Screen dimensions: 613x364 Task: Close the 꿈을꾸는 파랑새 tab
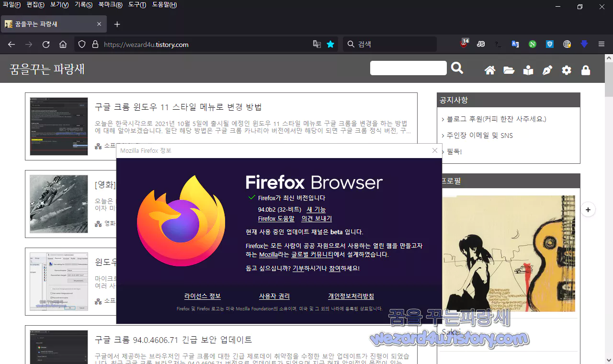(99, 24)
